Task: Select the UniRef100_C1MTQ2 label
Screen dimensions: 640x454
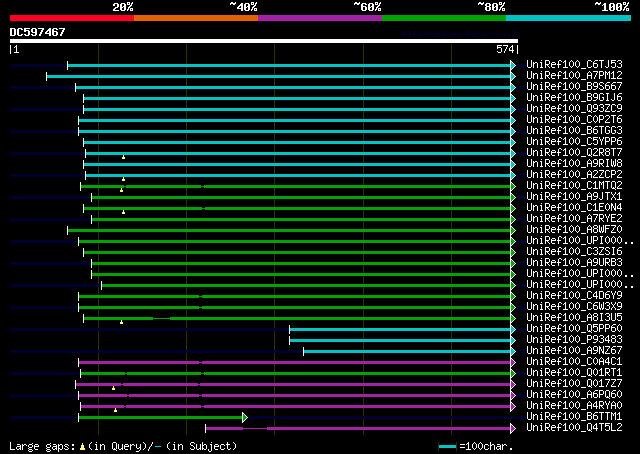Action: coord(574,186)
